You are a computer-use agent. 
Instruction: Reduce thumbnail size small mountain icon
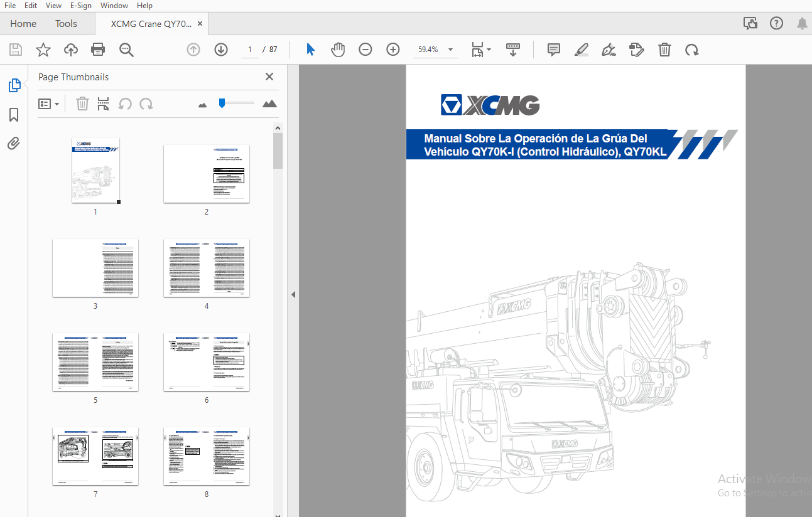202,105
